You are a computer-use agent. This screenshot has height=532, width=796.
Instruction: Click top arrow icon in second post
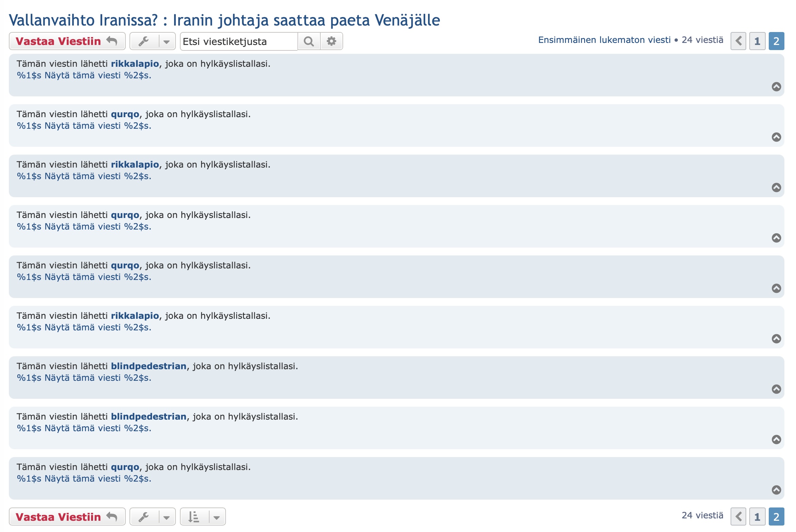(x=777, y=137)
